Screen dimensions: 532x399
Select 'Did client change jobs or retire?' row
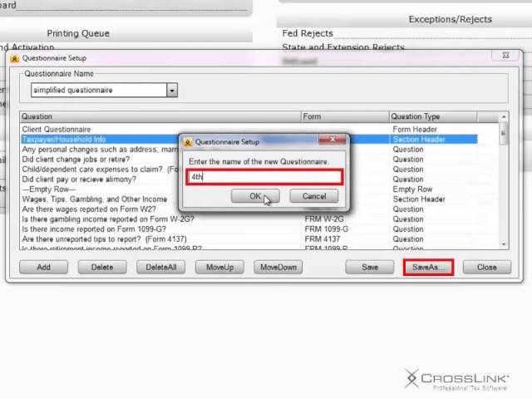coord(249,159)
